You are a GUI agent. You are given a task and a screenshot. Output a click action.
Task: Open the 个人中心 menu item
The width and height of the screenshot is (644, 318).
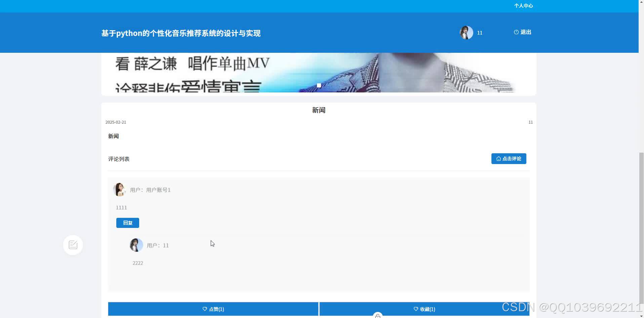tap(524, 6)
